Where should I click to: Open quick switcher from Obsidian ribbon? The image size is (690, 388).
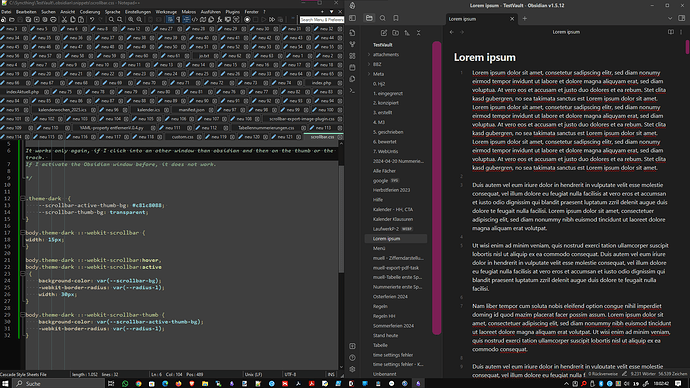[x=352, y=33]
